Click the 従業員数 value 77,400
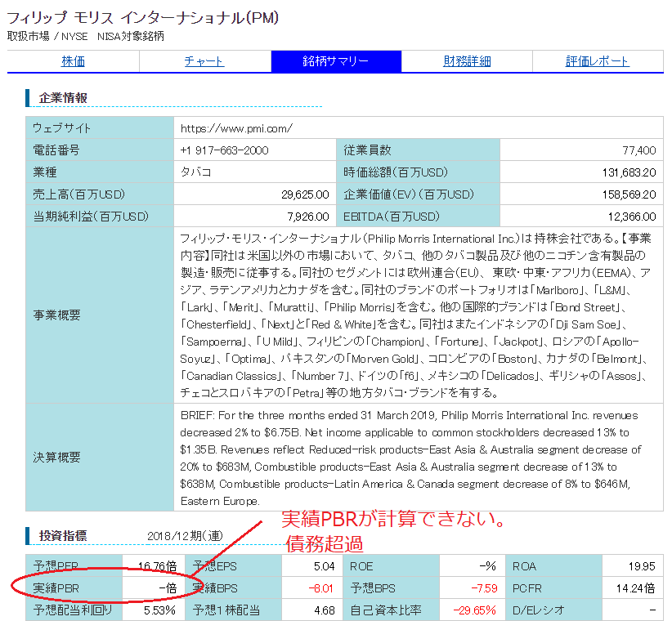The image size is (672, 621). pyautogui.click(x=639, y=150)
